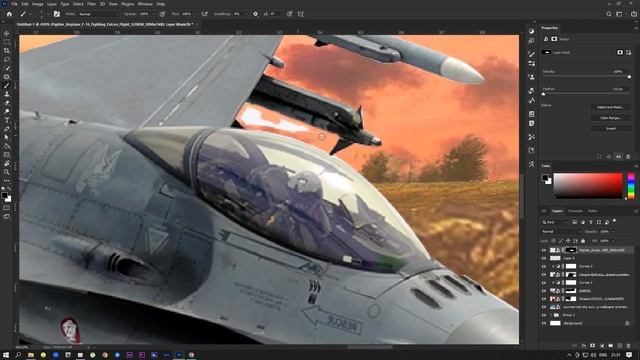Screen dimensions: 640x360
Task: Click the search icon at top right
Action: [609, 14]
